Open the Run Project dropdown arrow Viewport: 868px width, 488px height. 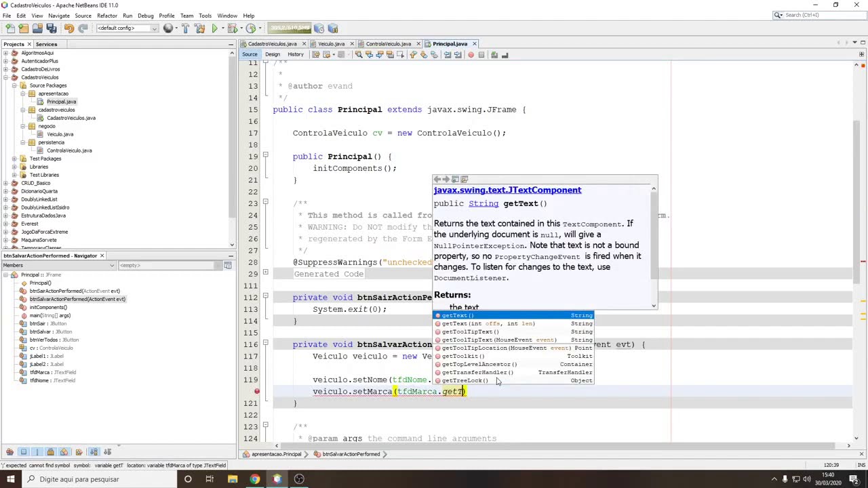pos(223,28)
